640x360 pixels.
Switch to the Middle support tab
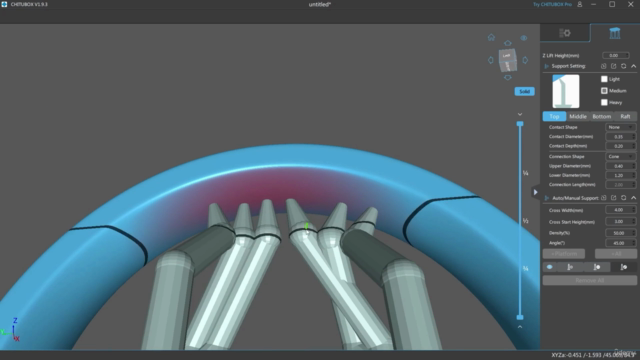point(578,116)
